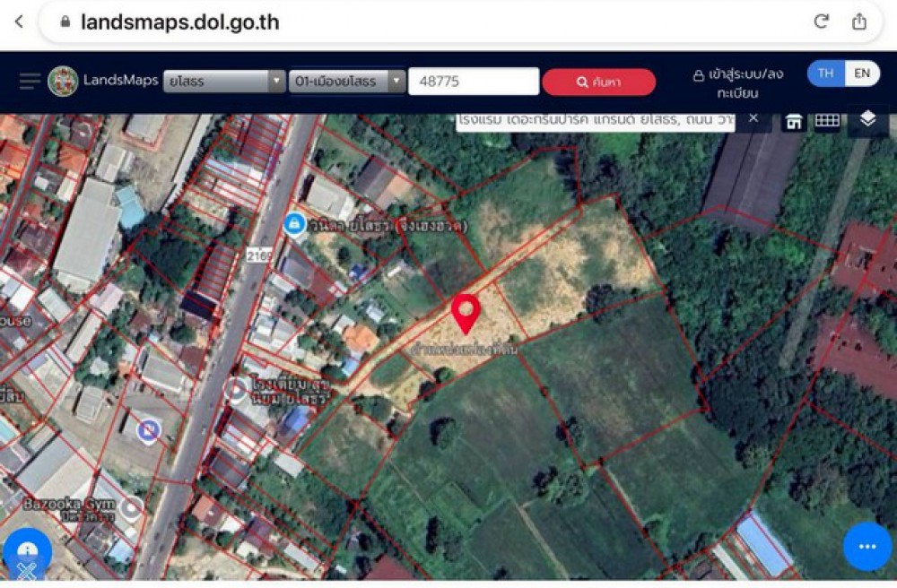Reload the page with browser refresh icon
The height and width of the screenshot is (588, 897).
click(821, 22)
